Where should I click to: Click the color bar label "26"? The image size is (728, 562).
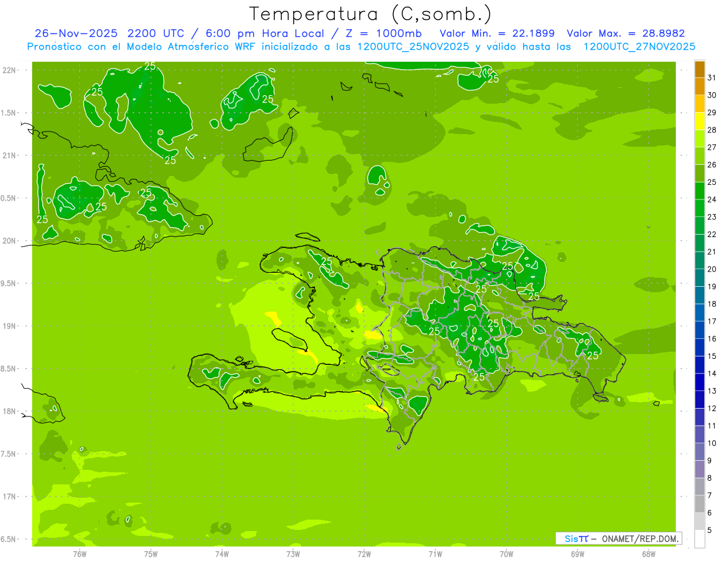tap(712, 165)
